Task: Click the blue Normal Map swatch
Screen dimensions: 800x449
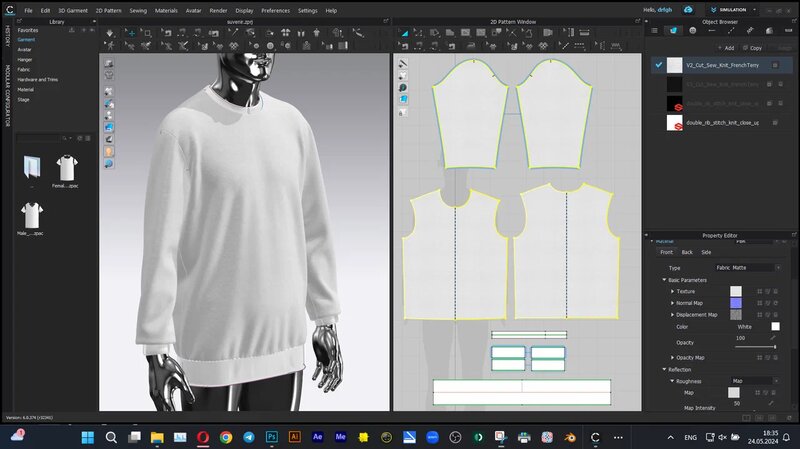Action: (x=736, y=303)
